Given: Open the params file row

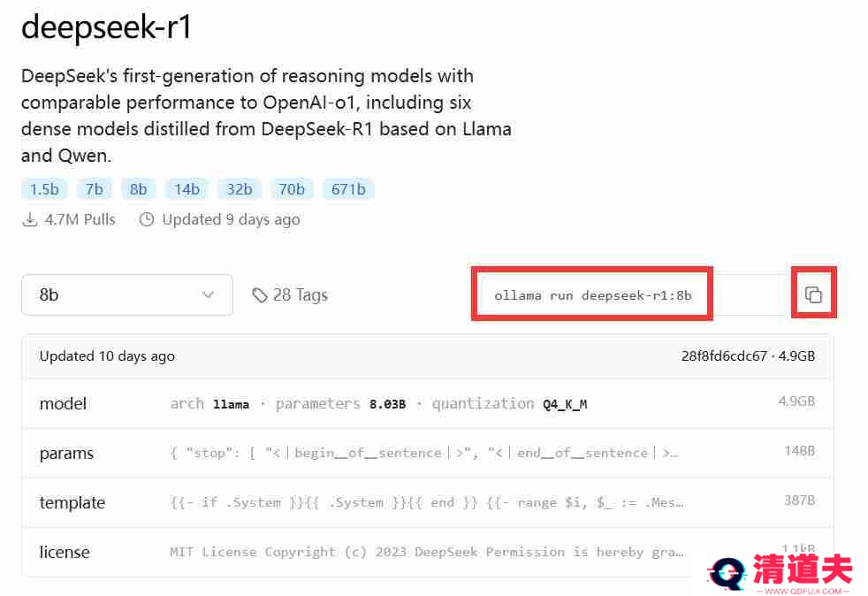Looking at the screenshot, I should click(x=427, y=453).
